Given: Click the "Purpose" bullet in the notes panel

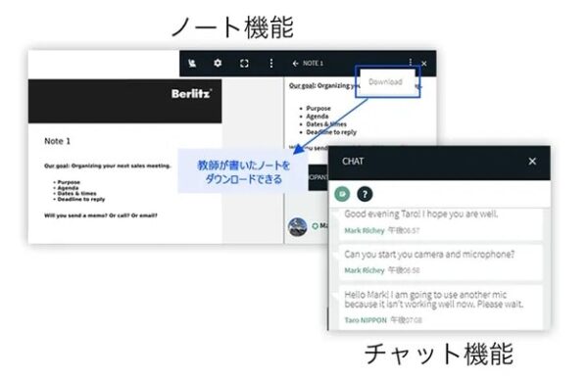Looking at the screenshot, I should pyautogui.click(x=318, y=109).
